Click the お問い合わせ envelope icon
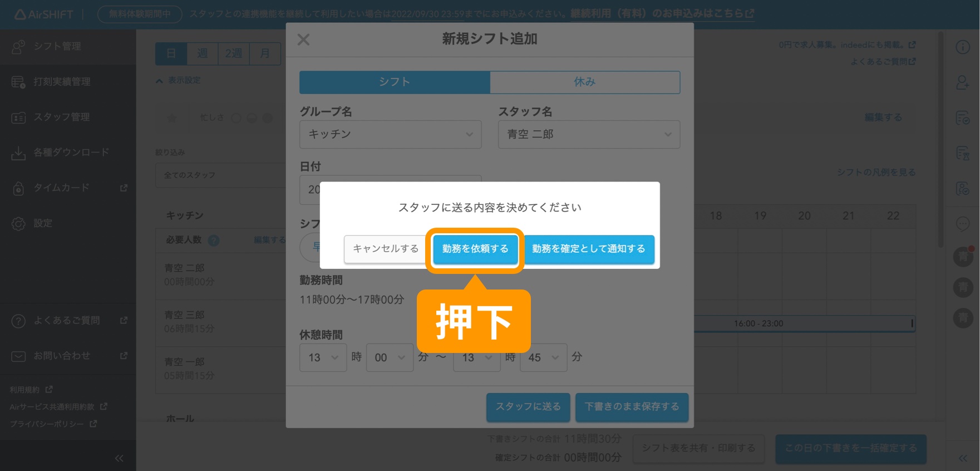The height and width of the screenshot is (471, 980). coord(18,356)
